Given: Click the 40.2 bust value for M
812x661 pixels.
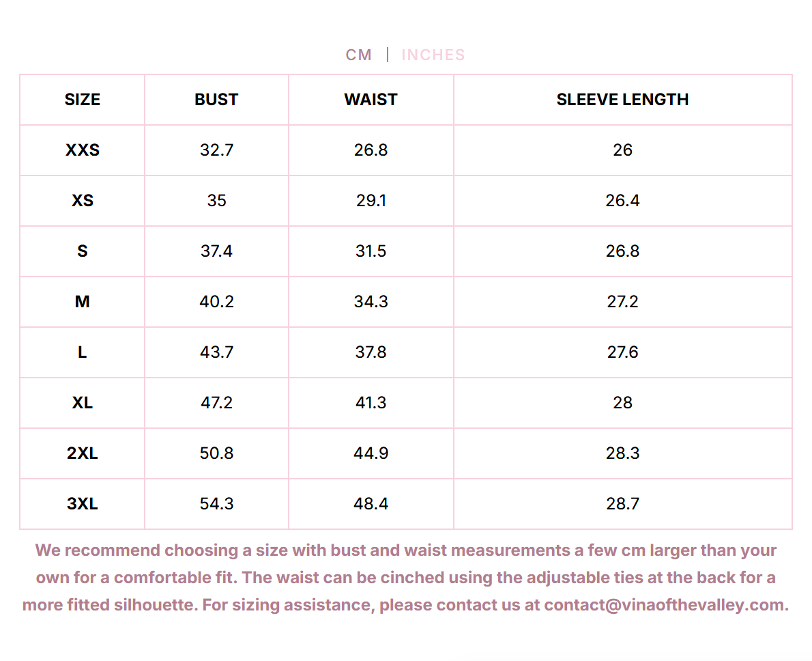Looking at the screenshot, I should pos(216,302).
